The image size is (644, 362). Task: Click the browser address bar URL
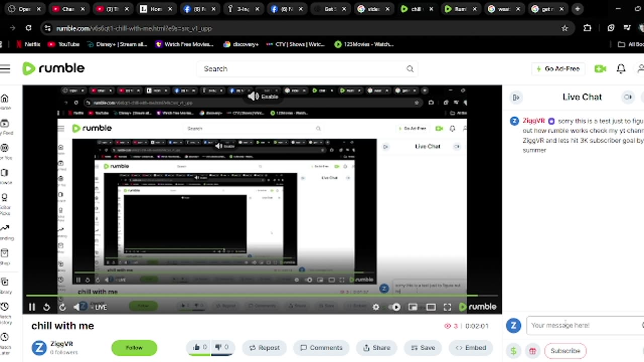click(x=134, y=29)
